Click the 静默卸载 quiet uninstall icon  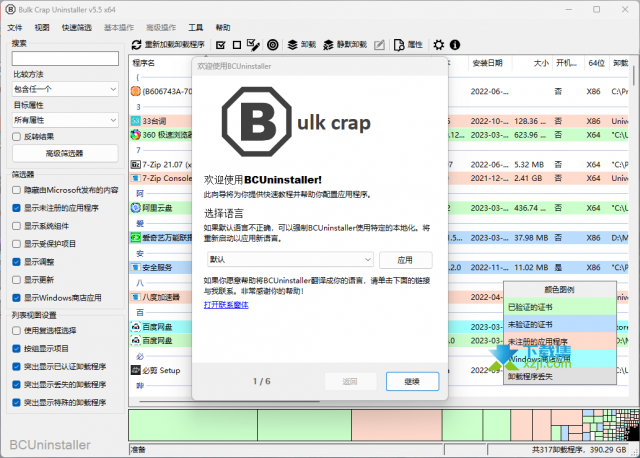[x=328, y=44]
